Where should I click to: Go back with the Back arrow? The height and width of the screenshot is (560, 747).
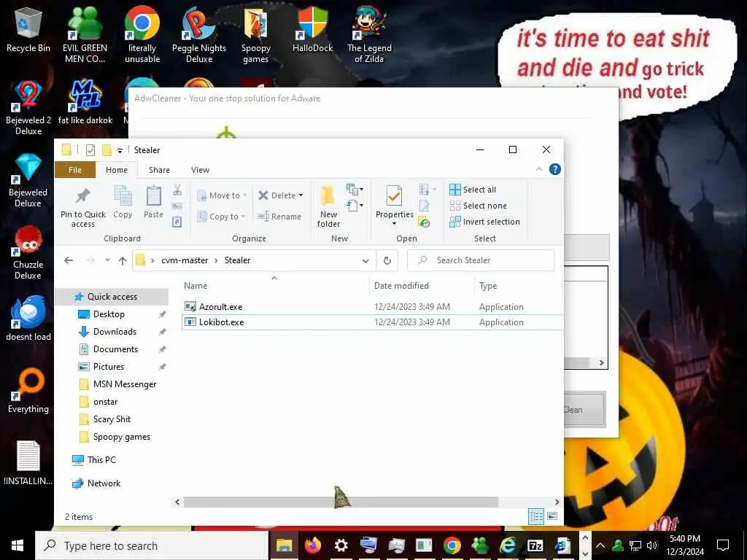point(69,260)
